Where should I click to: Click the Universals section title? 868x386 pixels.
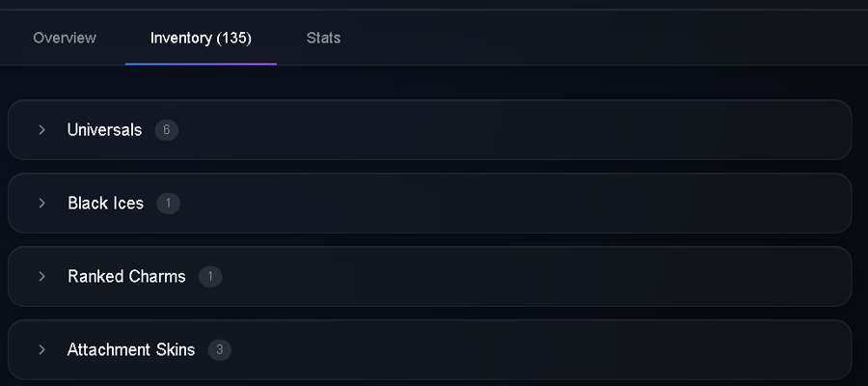(x=104, y=129)
